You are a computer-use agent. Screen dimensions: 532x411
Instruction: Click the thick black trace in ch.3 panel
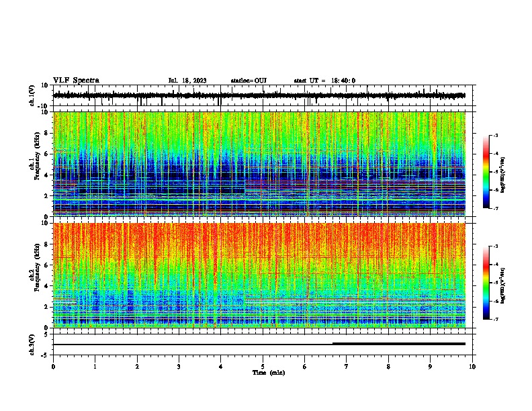point(398,344)
